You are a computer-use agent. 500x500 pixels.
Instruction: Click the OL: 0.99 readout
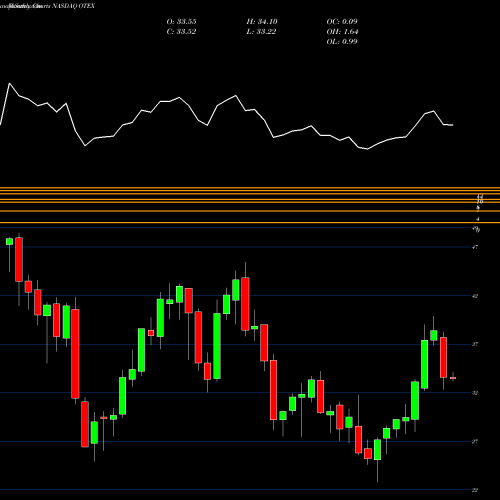(342, 42)
